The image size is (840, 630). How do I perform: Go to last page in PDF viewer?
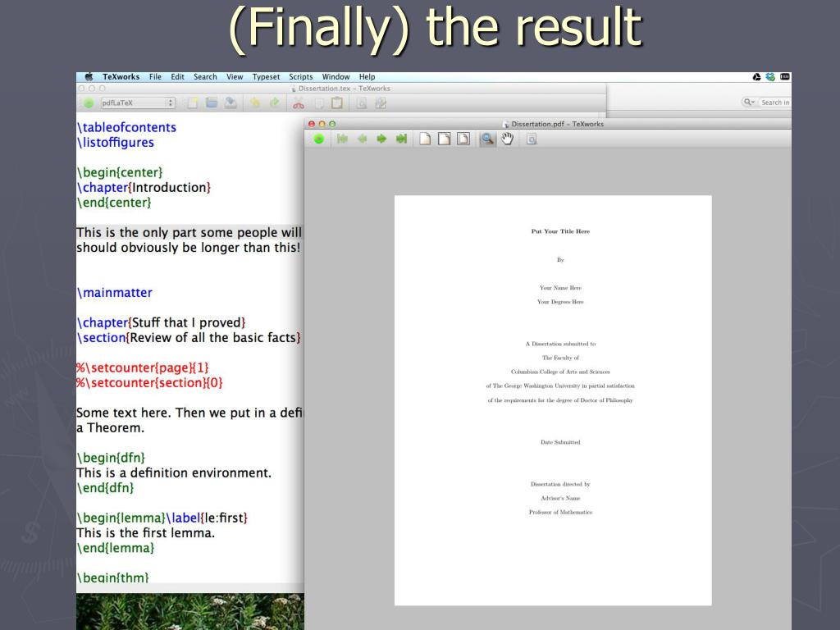[x=401, y=139]
